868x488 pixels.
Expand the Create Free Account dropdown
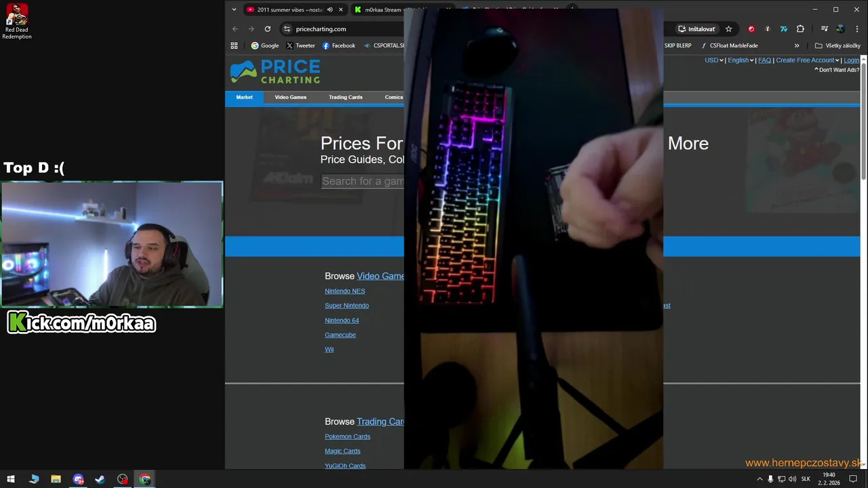pos(808,60)
